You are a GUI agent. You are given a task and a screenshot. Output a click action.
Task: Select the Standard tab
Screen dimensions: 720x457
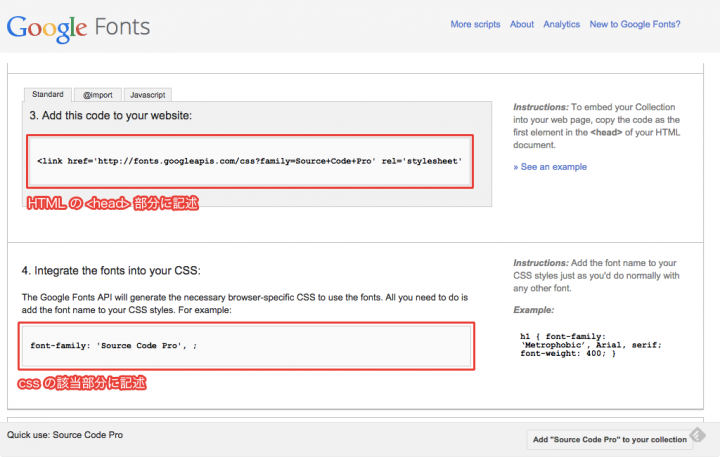tap(48, 94)
